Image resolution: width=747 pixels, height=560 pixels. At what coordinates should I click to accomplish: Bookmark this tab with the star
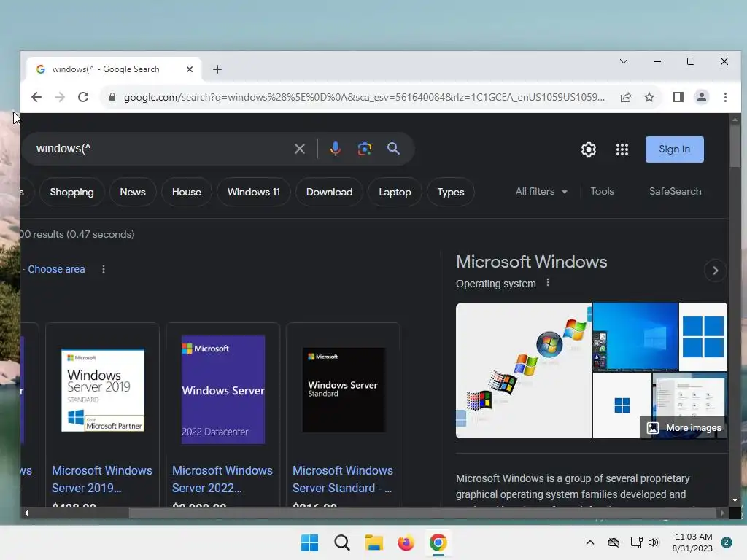pos(649,97)
